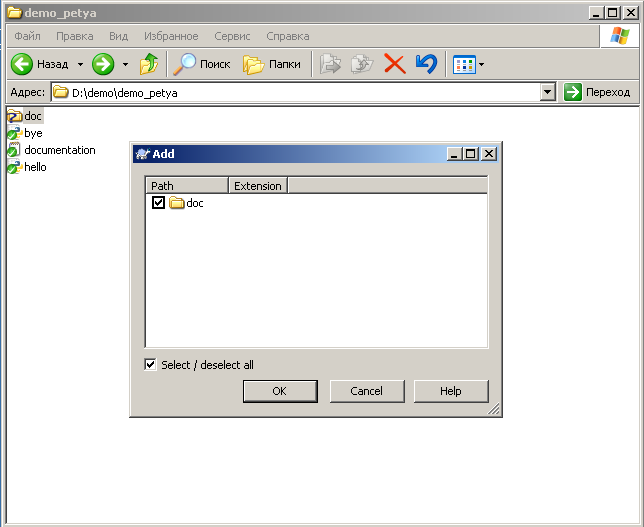The width and height of the screenshot is (644, 527).
Task: Open the Избранное menu
Action: 171,36
